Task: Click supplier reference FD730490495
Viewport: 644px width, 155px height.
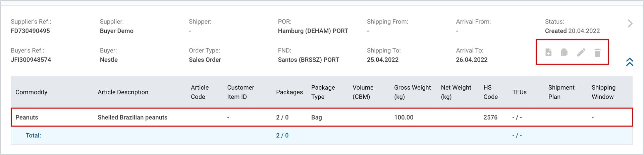Action: click(x=30, y=31)
